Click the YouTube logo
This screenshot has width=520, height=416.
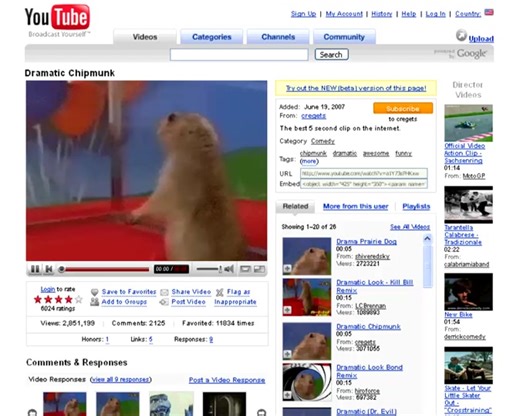[57, 17]
